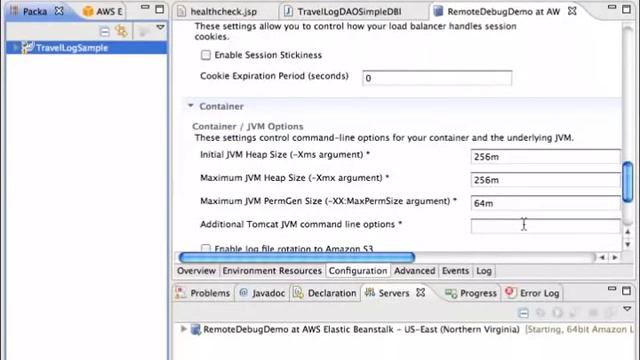Expand TravelLogSample project tree node

click(15, 48)
